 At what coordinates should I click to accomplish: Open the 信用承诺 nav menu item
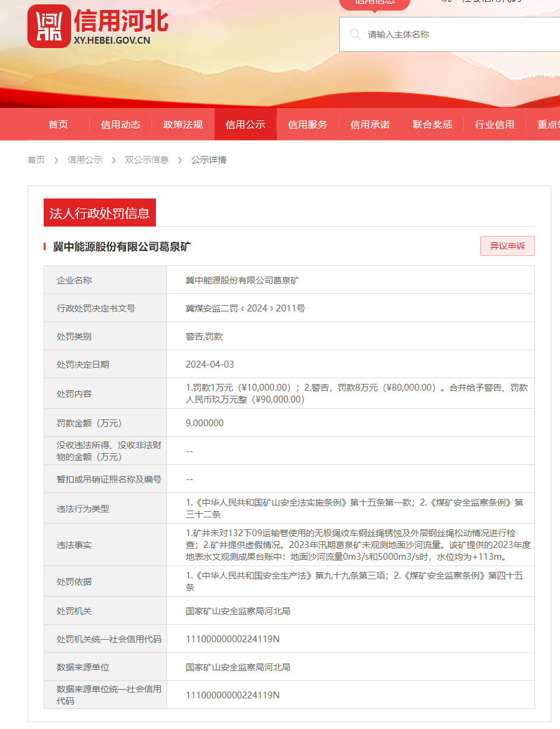coord(370,125)
